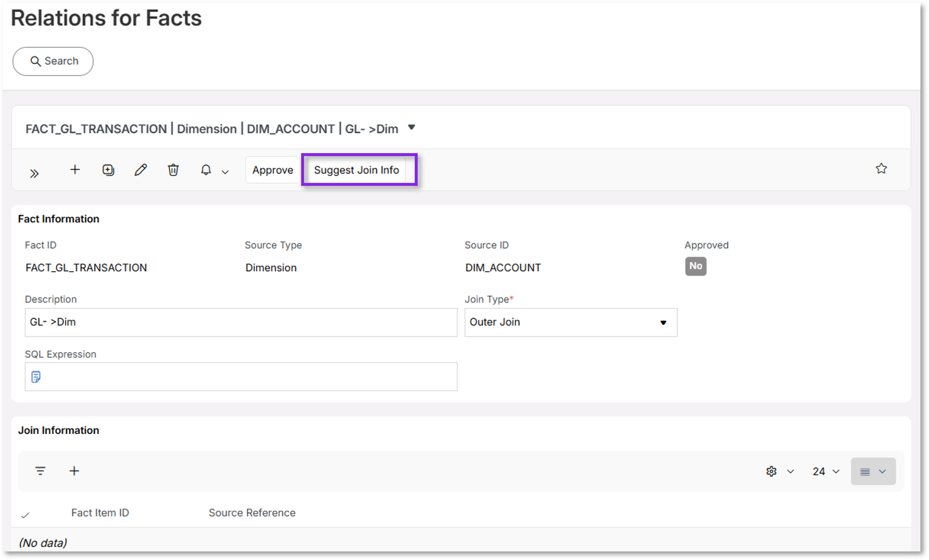929x560 pixels.
Task: Expand the side panel with double-chevron icon
Action: [34, 173]
